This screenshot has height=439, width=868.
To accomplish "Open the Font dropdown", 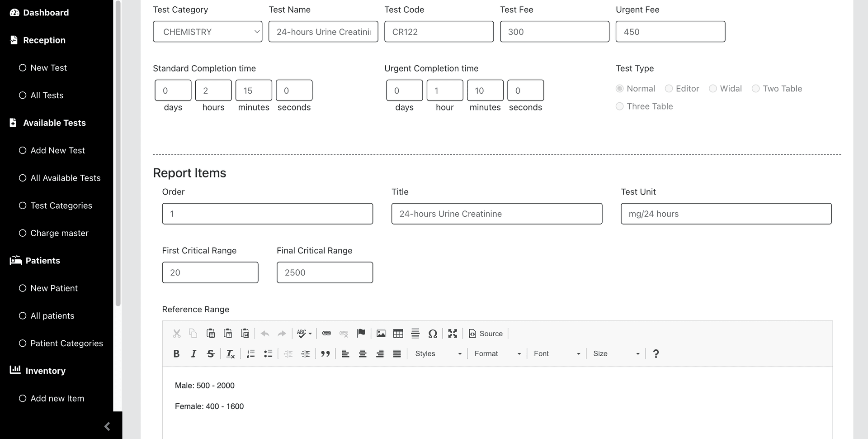I will [557, 354].
